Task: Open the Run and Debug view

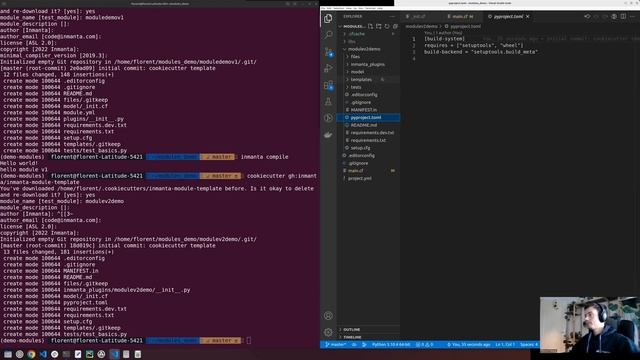Action: [x=328, y=68]
